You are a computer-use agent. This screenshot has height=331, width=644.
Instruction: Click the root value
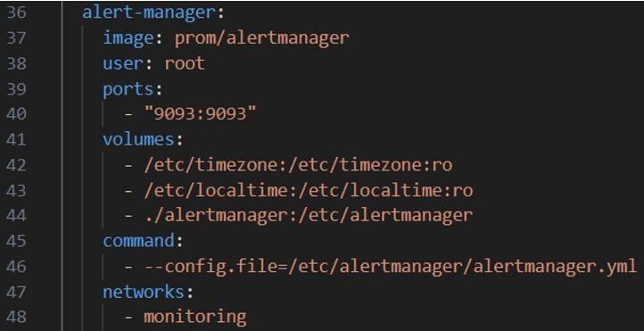(x=185, y=63)
